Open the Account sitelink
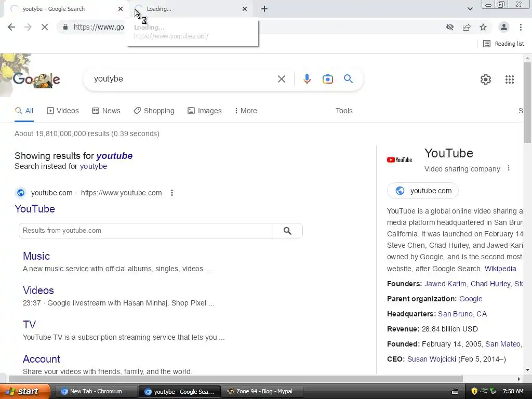The width and height of the screenshot is (532, 399). (x=42, y=359)
